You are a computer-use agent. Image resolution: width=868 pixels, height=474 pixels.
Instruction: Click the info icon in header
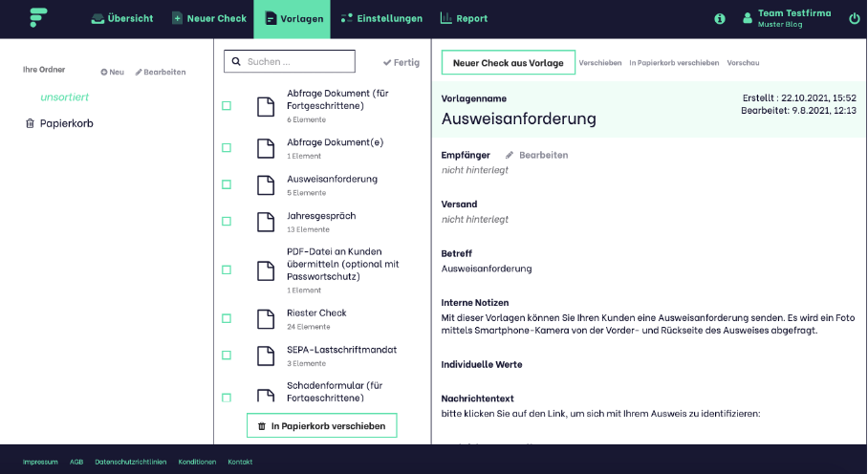720,18
